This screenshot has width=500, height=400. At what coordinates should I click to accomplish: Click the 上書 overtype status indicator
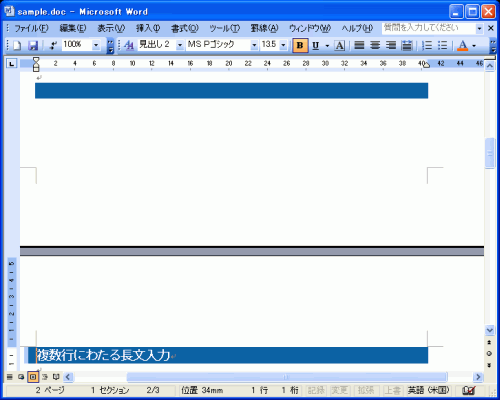pos(393,390)
